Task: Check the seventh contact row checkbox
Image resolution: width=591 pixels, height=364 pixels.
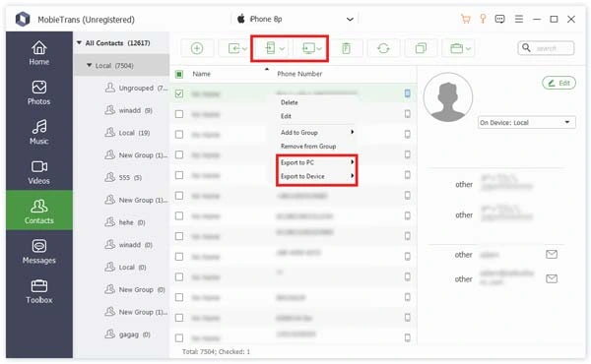Action: tap(179, 215)
